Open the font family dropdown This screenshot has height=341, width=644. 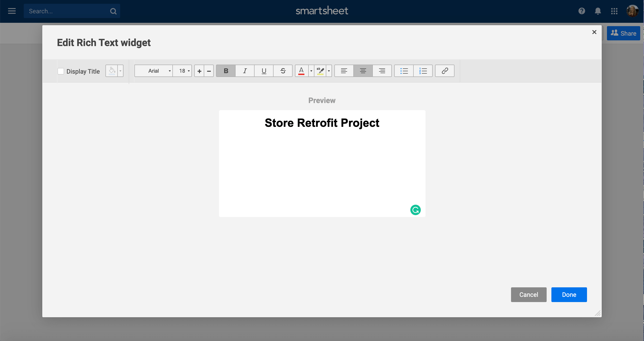click(x=153, y=71)
